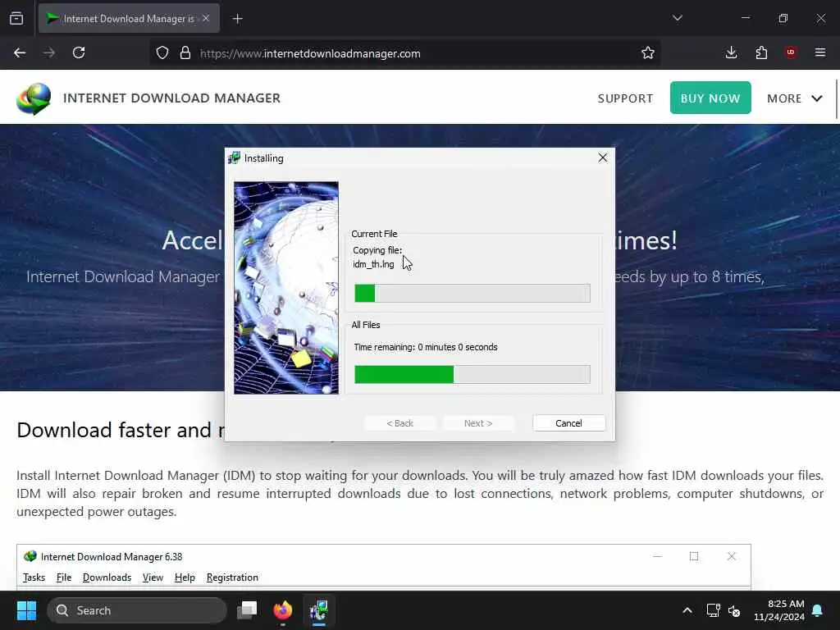Viewport: 840px width, 630px height.
Task: Click the site security padlock icon
Action: point(185,53)
